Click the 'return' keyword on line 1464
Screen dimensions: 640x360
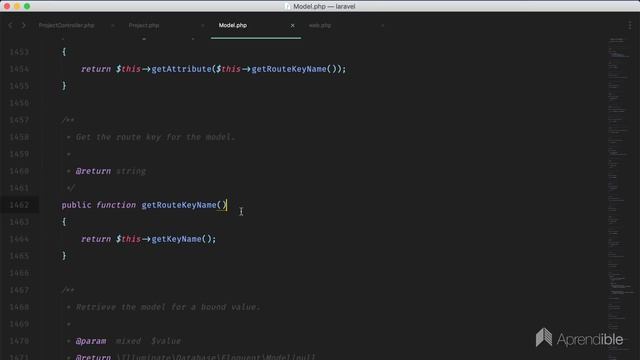(96, 239)
